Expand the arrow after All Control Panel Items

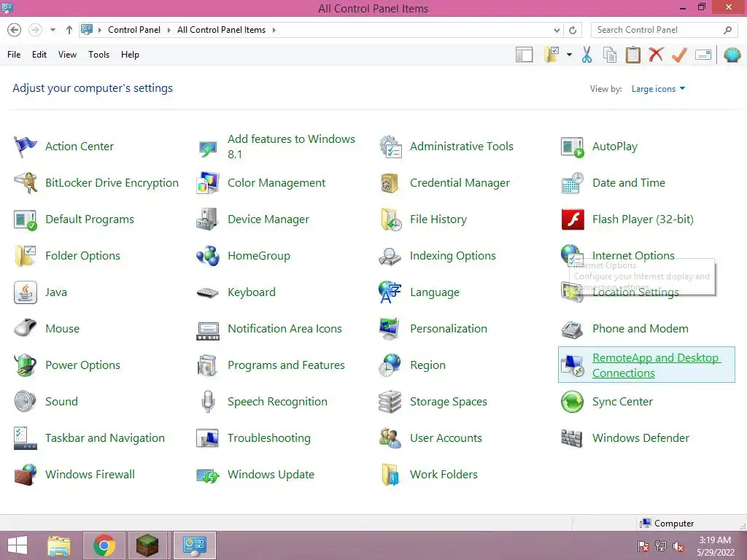pos(274,30)
